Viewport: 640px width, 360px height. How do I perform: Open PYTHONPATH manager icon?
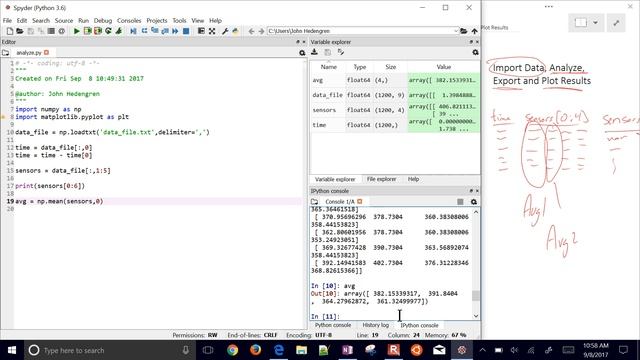pyautogui.click(x=236, y=31)
